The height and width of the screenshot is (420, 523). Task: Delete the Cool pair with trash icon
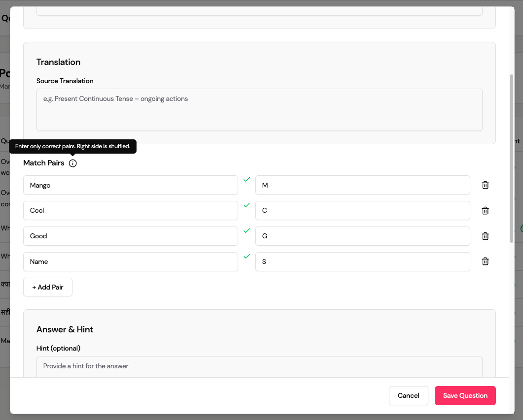tap(485, 211)
